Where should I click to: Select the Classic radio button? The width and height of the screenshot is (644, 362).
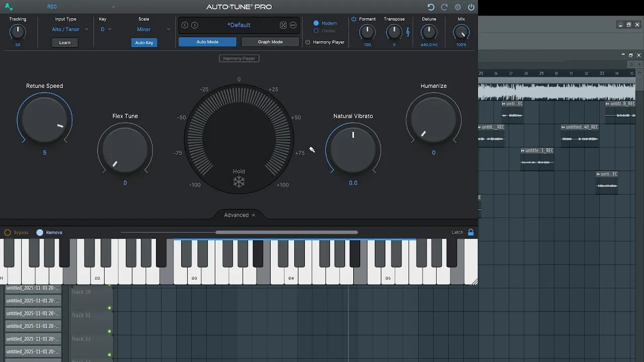pyautogui.click(x=316, y=31)
